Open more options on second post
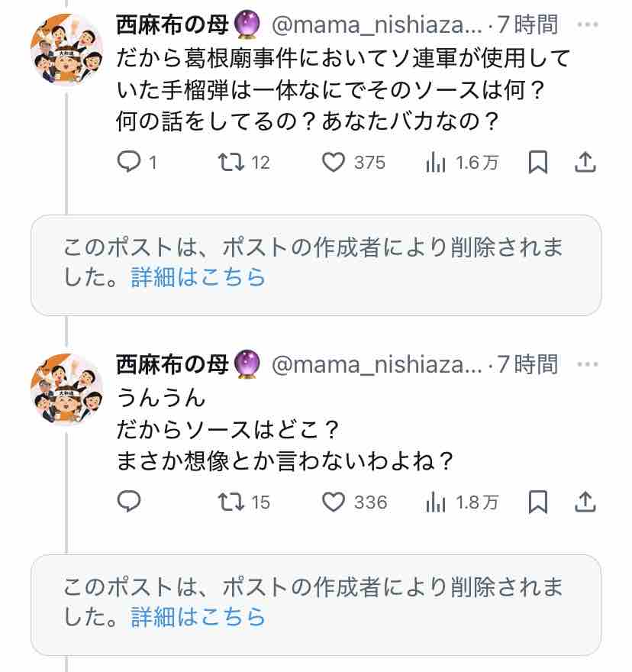Screen dimensions: 632x672 [x=587, y=365]
